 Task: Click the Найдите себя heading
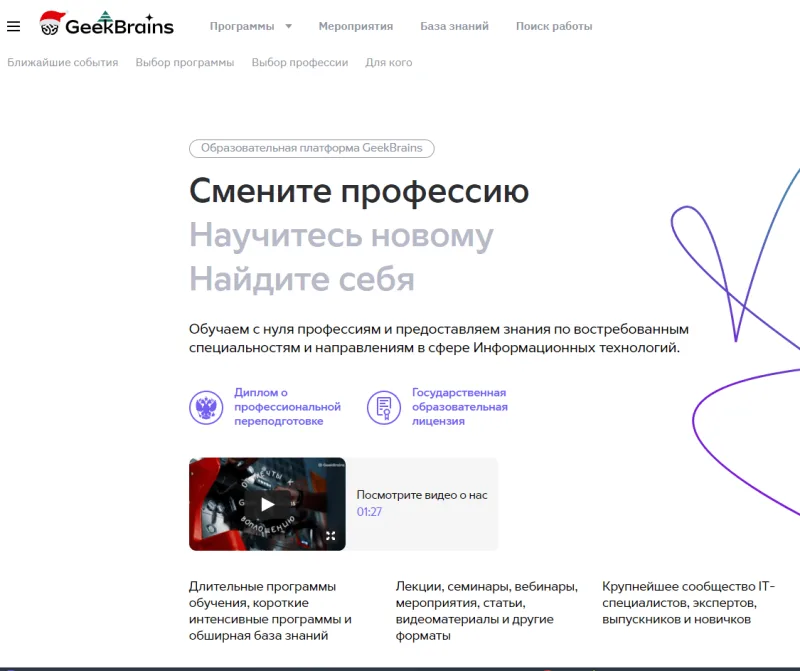click(302, 280)
